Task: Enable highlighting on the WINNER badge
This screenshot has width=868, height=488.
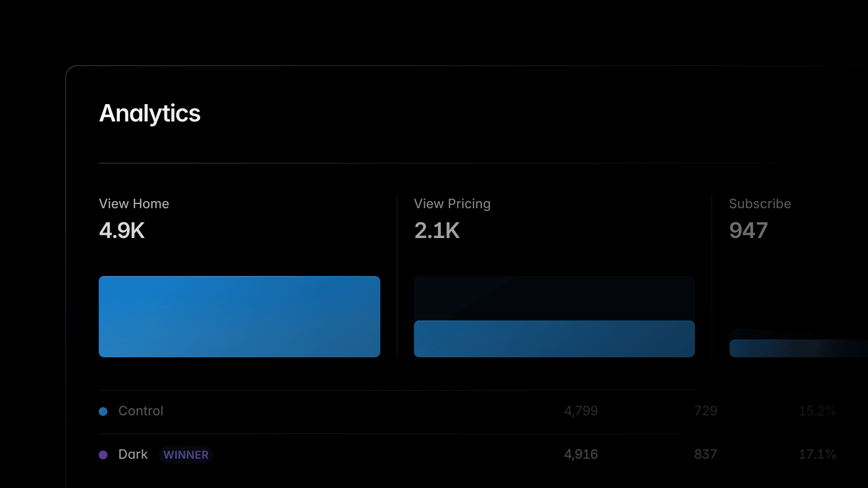Action: pos(186,455)
